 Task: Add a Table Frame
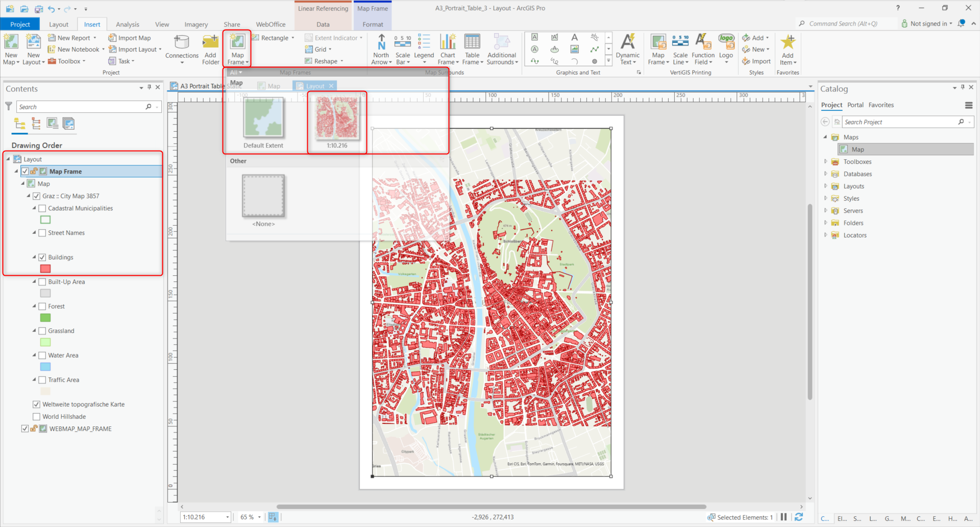[x=472, y=49]
